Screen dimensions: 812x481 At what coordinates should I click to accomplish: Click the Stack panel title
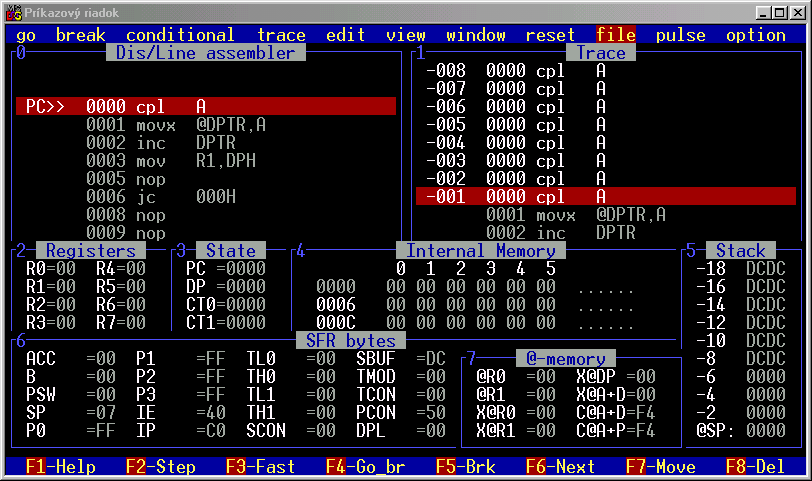(740, 250)
